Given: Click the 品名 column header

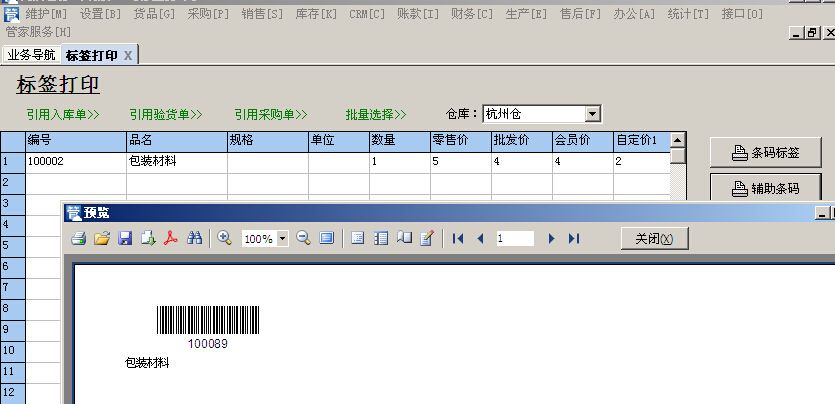Looking at the screenshot, I should (x=177, y=141).
